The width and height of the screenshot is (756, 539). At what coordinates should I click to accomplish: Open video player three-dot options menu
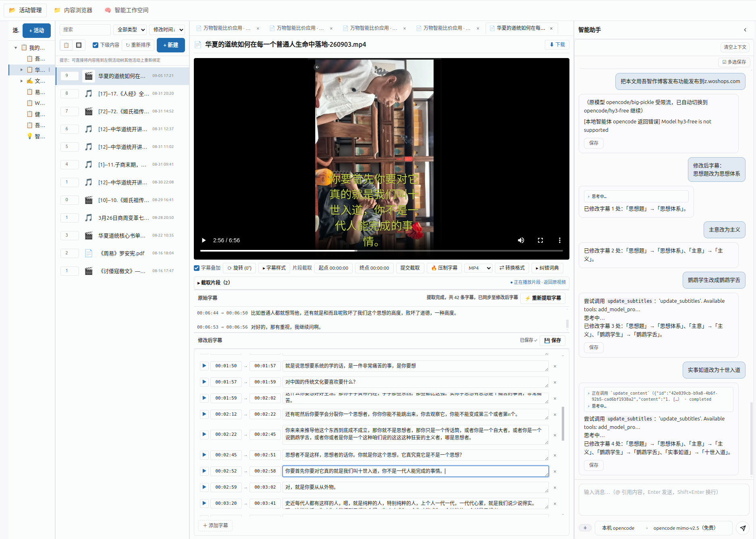[560, 240]
